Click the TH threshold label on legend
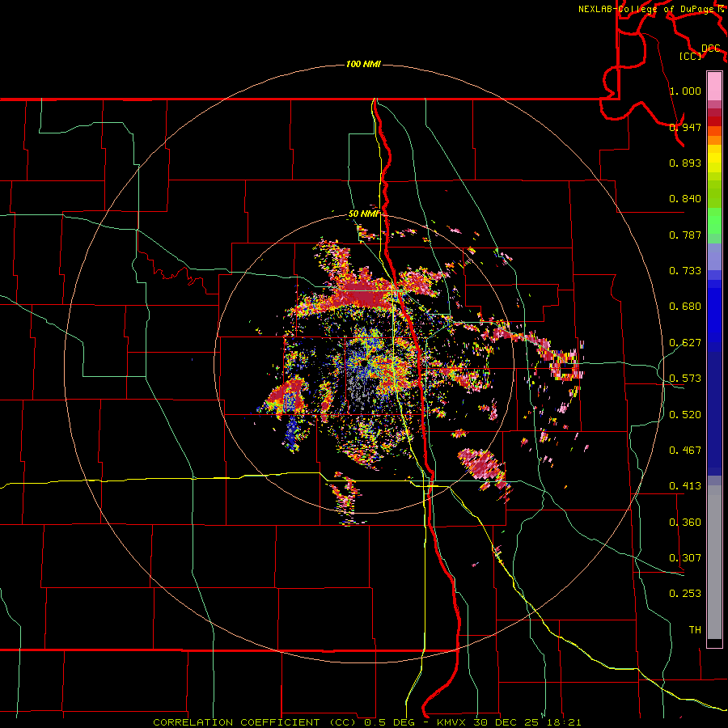Image resolution: width=728 pixels, height=728 pixels. (695, 630)
